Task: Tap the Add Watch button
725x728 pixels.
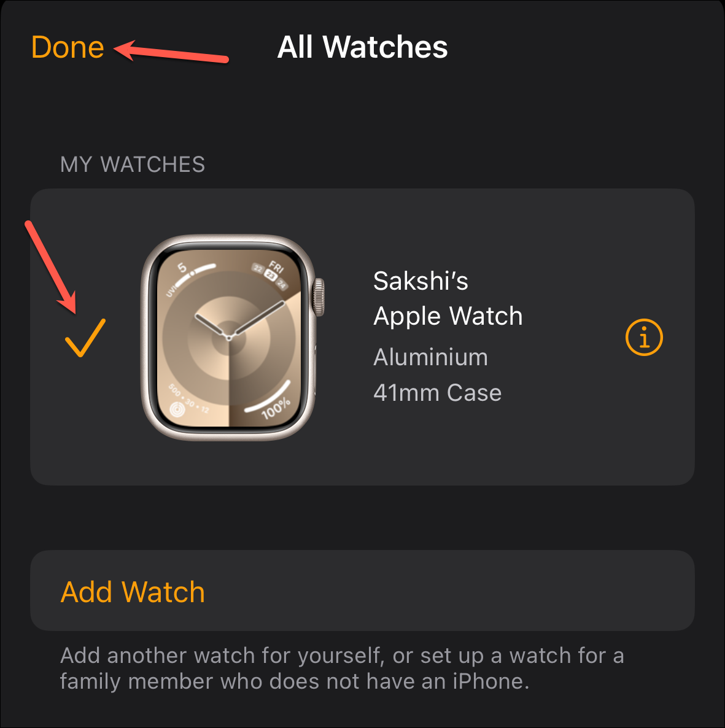Action: point(362,591)
